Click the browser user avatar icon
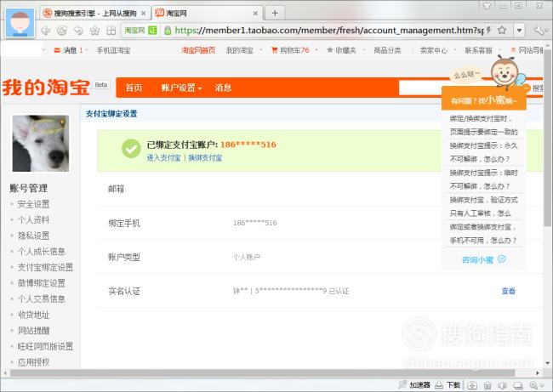This screenshot has height=392, width=553. click(20, 22)
